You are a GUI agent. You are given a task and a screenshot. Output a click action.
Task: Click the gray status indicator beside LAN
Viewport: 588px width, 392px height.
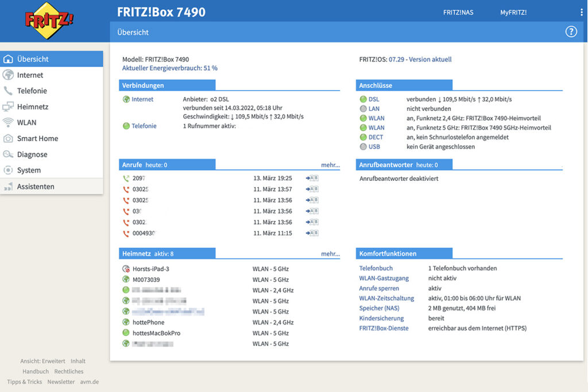click(x=363, y=108)
